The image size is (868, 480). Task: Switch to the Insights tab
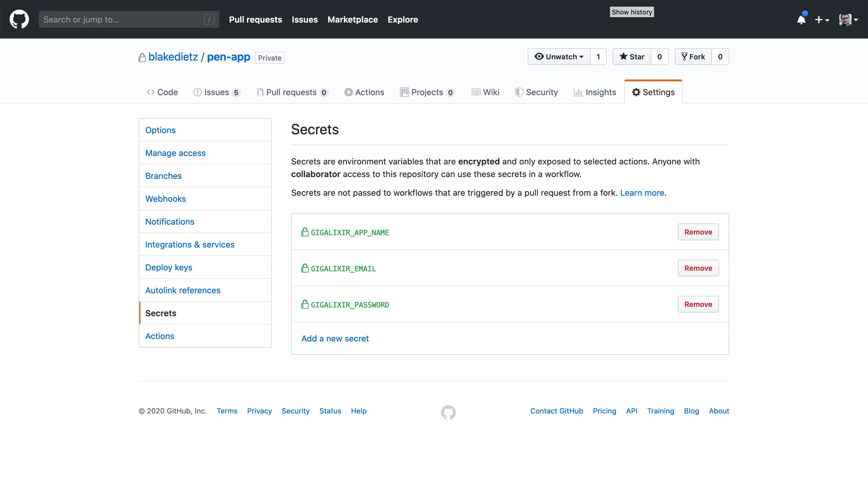point(595,92)
